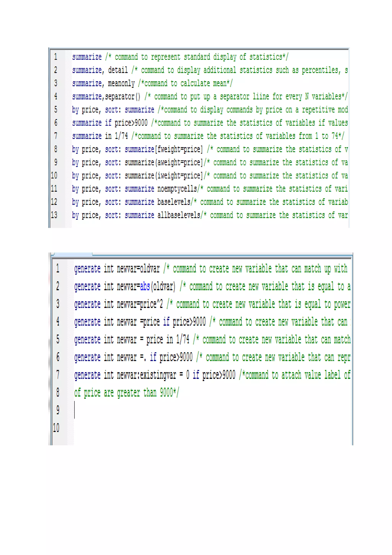Screen dimensions: 392x555
Task: Place cursor on empty line 9 in the lower editor
Action: (212, 410)
